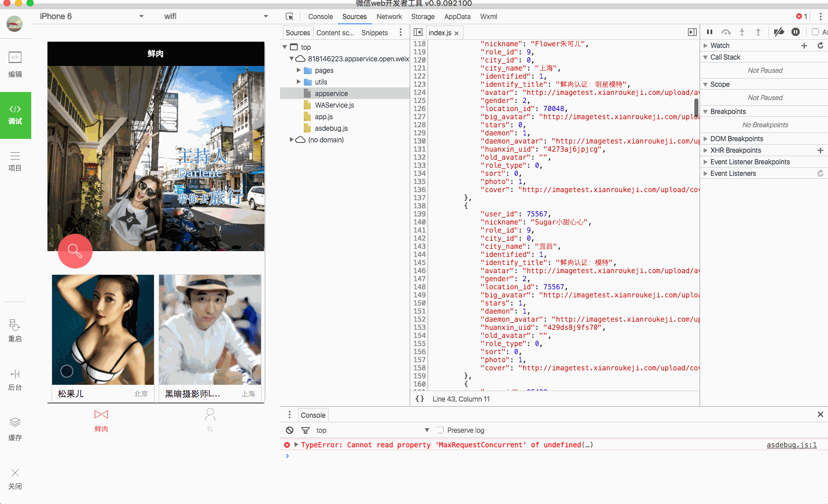Switch to the Network tab

coord(389,17)
